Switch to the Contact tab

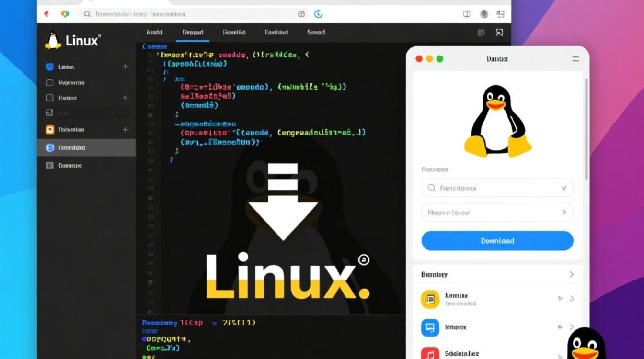click(277, 32)
